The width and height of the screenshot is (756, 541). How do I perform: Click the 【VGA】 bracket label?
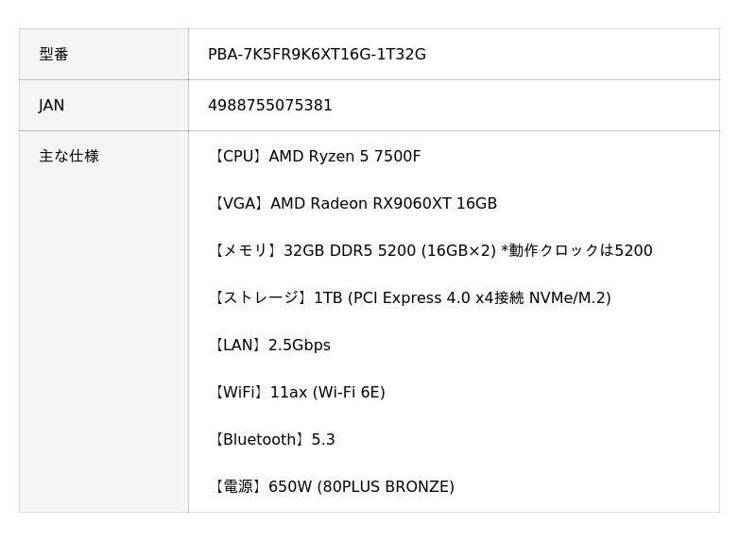click(239, 204)
